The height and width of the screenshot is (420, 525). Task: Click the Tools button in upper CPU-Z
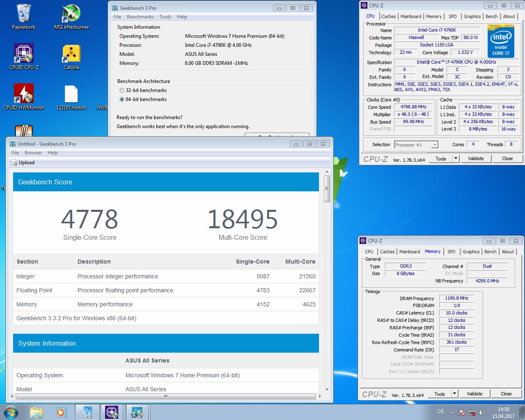pos(441,158)
